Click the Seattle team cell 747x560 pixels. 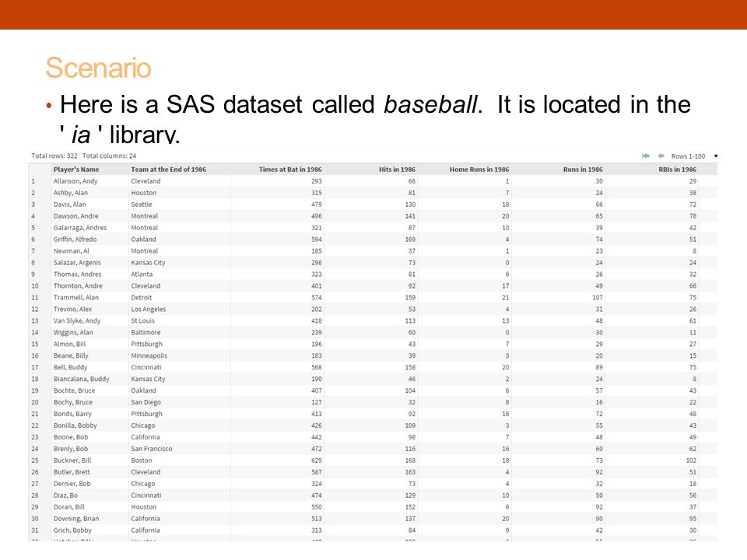[x=142, y=205]
